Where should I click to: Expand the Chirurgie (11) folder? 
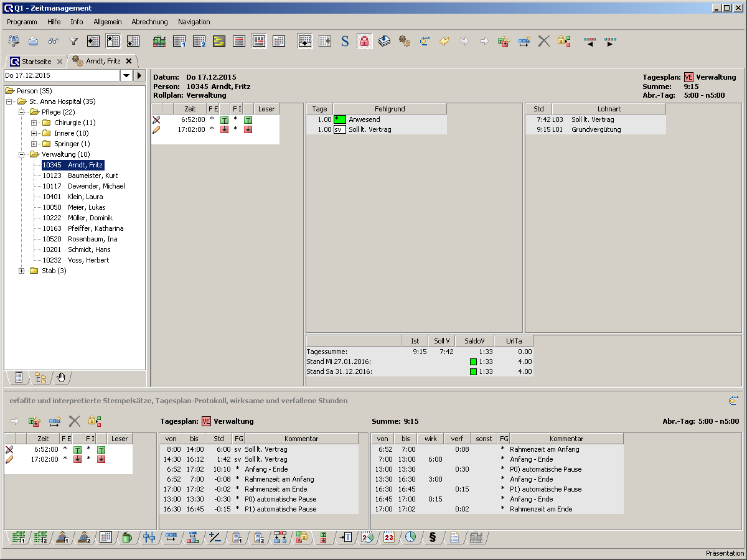tap(35, 123)
